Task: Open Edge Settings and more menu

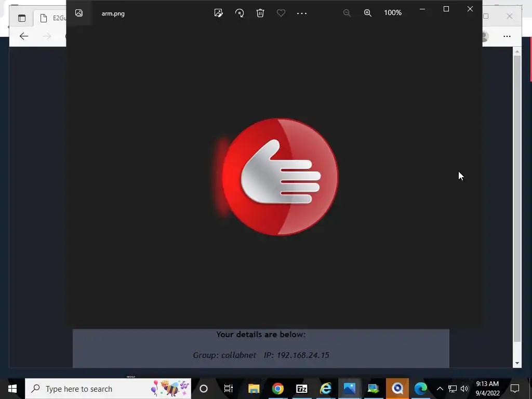Action: pos(507,36)
